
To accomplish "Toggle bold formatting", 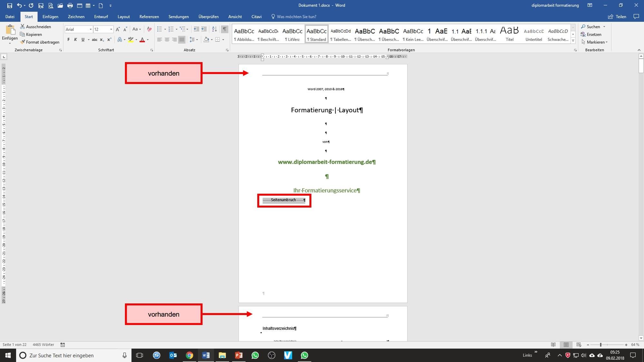I will click(x=68, y=40).
